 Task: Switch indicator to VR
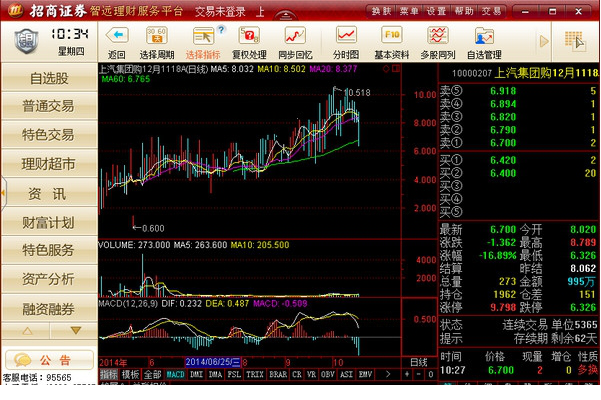pyautogui.click(x=311, y=374)
